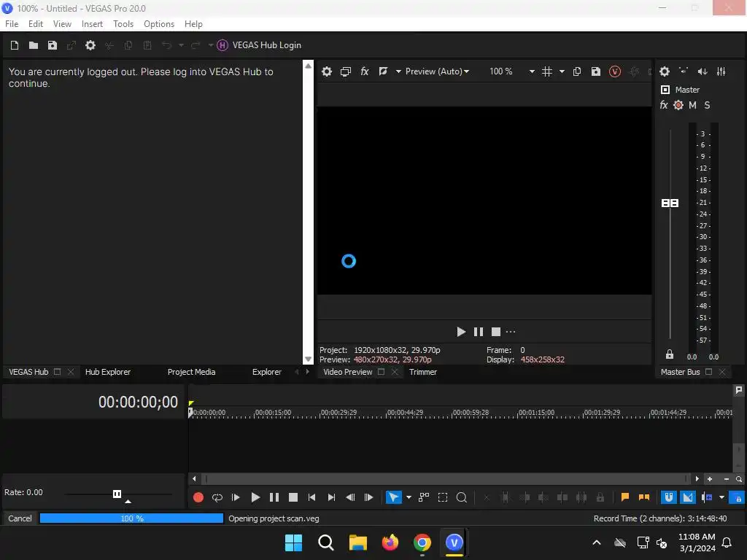Screen dimensions: 747x560
Task: Switch to the Trimmer tab
Action: pos(422,372)
